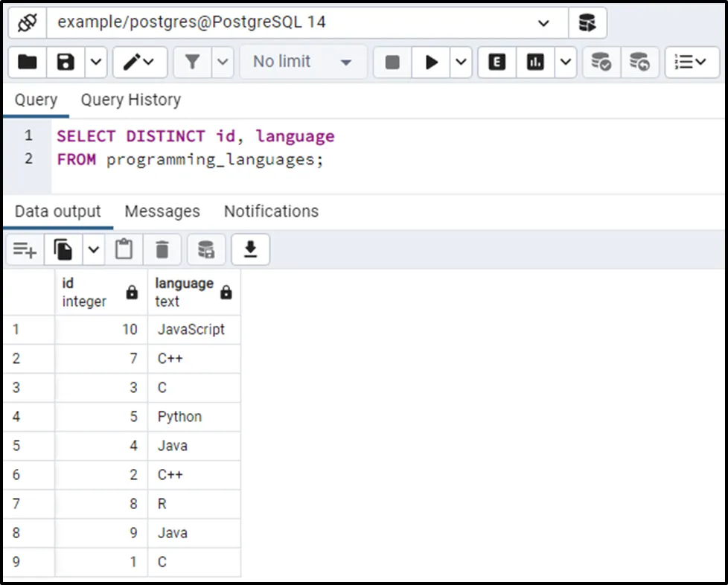Click the Commit transaction icon
This screenshot has width=728, height=585.
coord(601,62)
